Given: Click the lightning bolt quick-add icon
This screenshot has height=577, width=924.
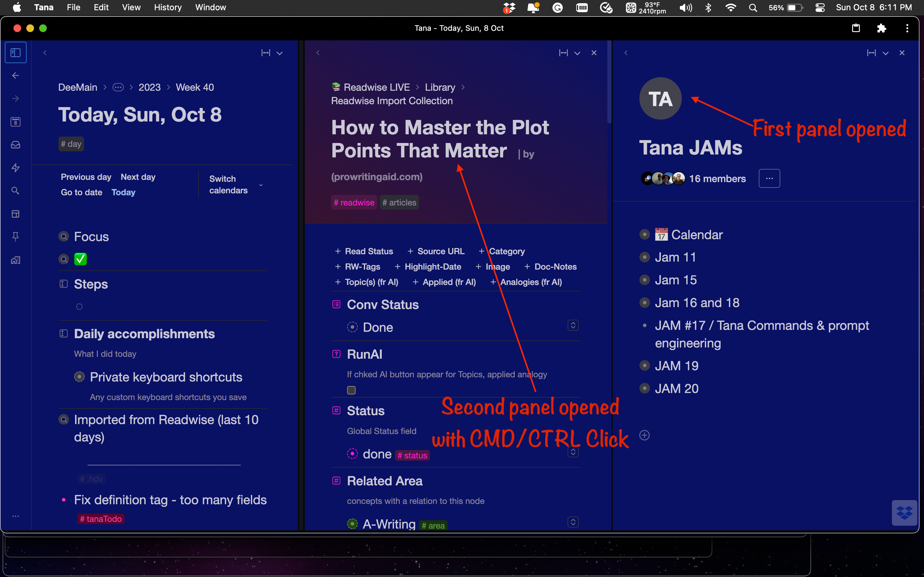Looking at the screenshot, I should click(16, 168).
